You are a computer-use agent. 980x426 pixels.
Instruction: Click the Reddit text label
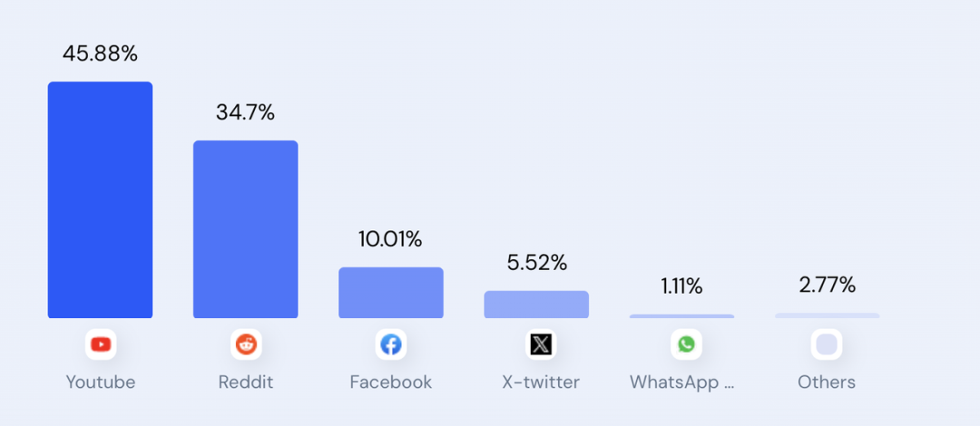point(246,382)
